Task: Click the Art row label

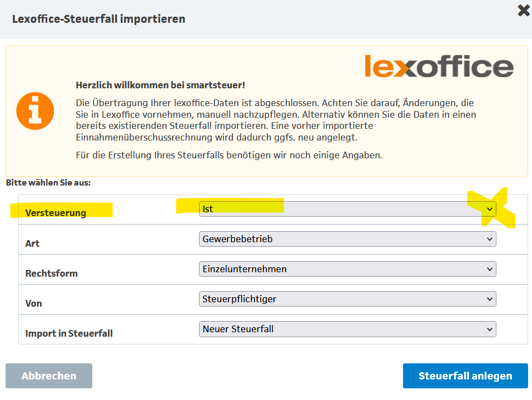Action: [x=32, y=243]
